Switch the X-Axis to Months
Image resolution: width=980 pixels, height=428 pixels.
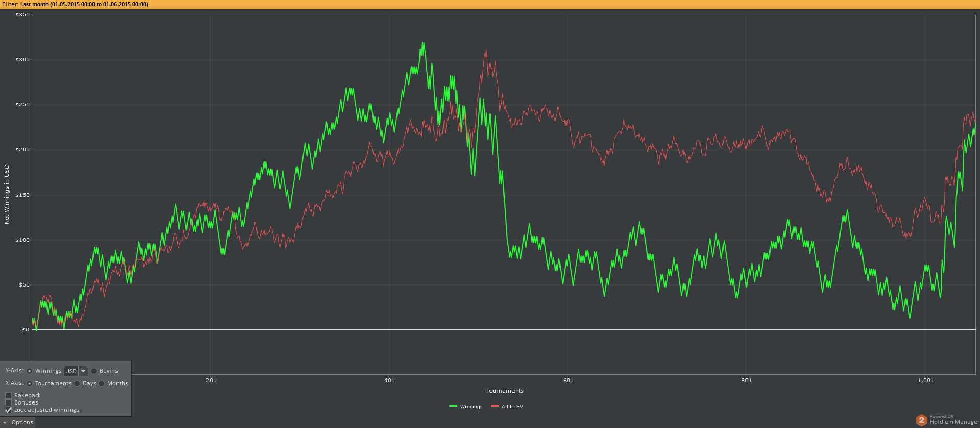(x=102, y=384)
